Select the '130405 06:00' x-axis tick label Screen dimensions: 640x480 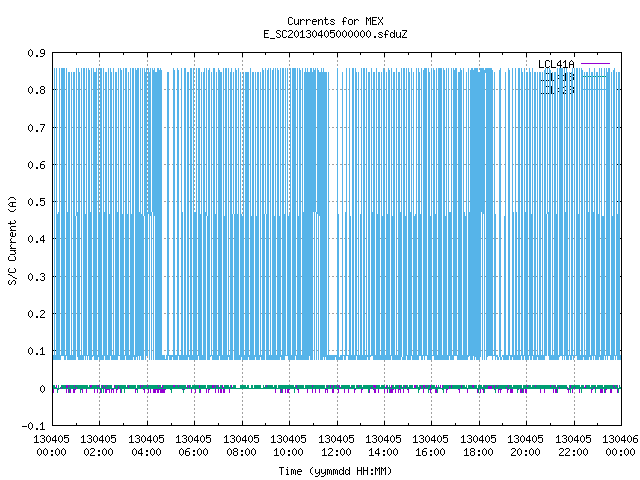(x=193, y=446)
